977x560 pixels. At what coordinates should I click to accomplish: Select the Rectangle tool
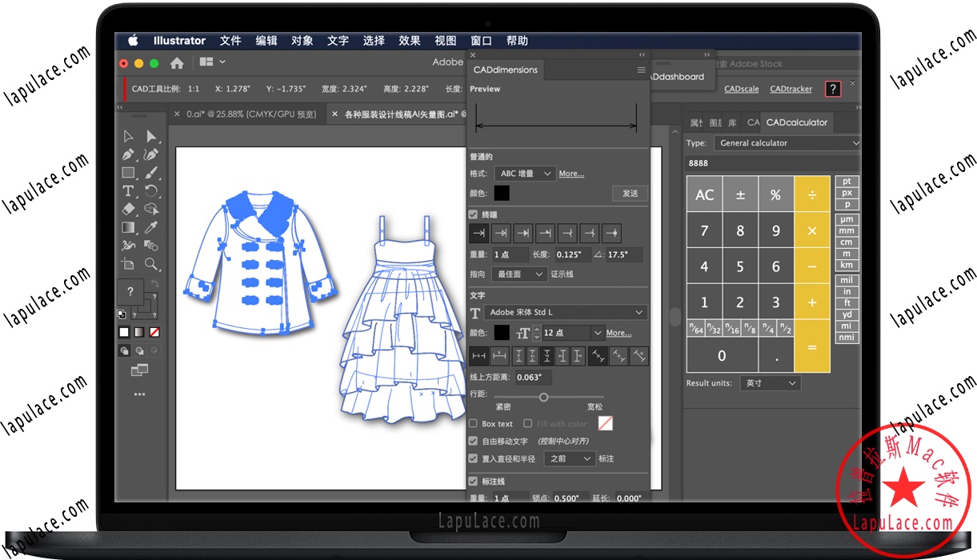127,173
